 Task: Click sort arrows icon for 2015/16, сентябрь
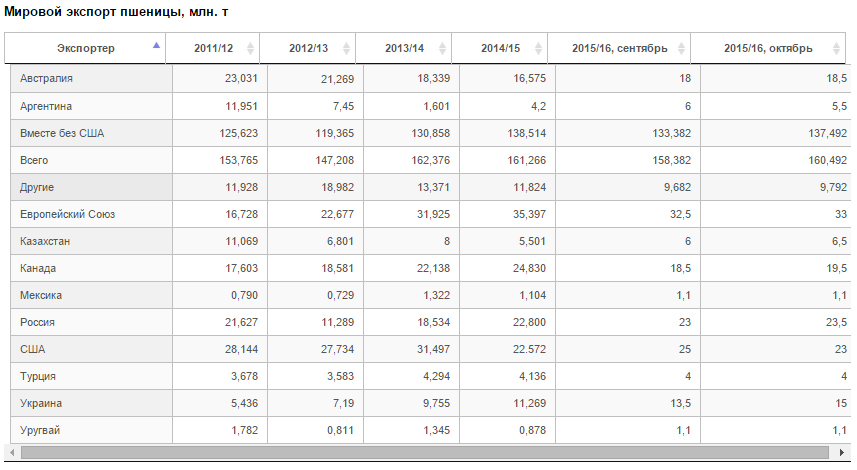click(x=681, y=48)
